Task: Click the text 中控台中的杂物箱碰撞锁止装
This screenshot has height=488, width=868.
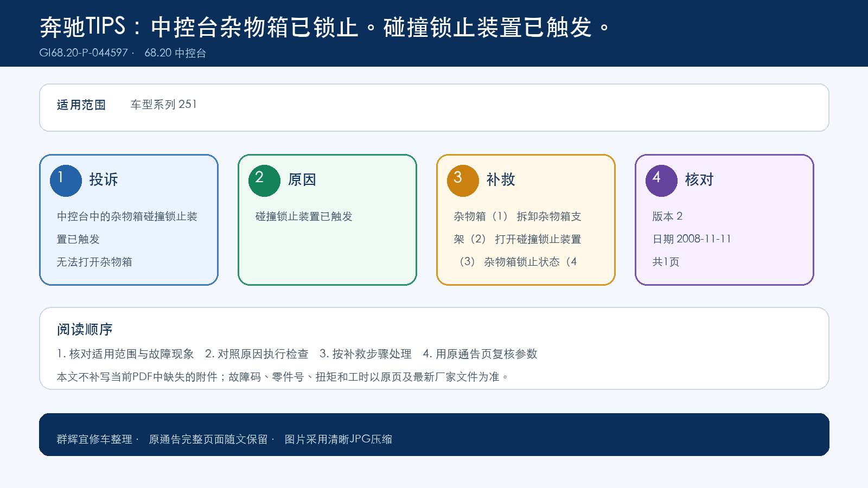Action: pos(127,216)
